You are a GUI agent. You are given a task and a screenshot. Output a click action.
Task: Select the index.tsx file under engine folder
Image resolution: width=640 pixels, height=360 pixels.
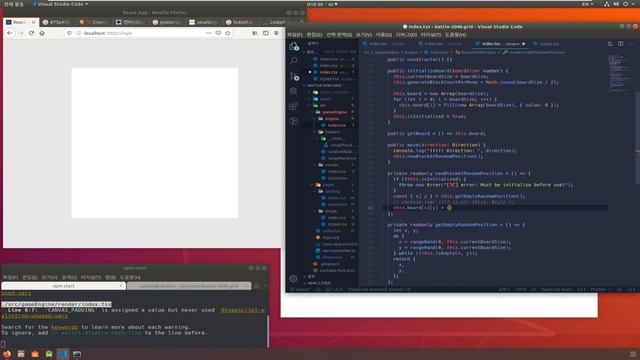click(x=337, y=125)
